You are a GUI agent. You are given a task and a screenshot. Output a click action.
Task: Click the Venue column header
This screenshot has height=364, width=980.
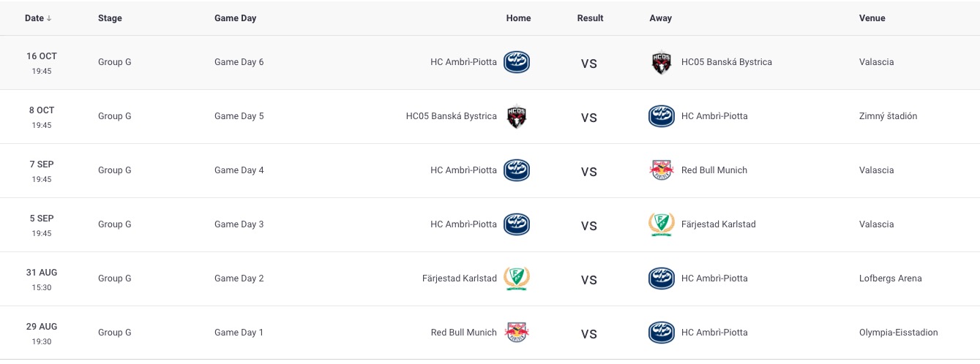coord(872,18)
